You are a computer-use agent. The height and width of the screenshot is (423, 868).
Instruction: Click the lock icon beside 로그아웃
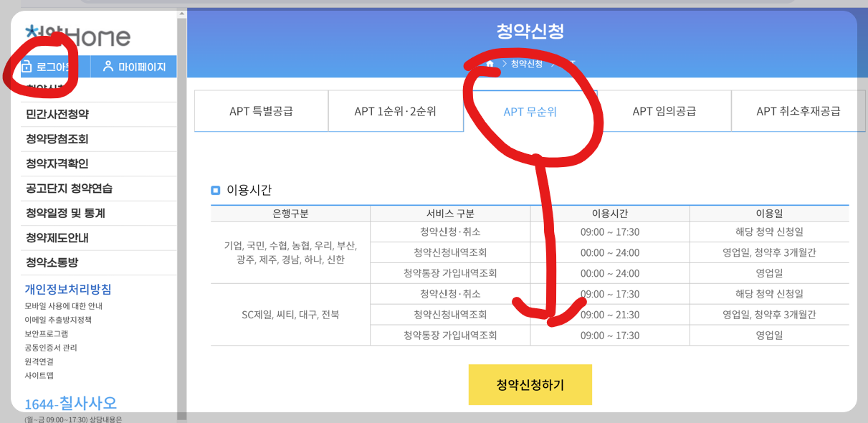pos(27,67)
